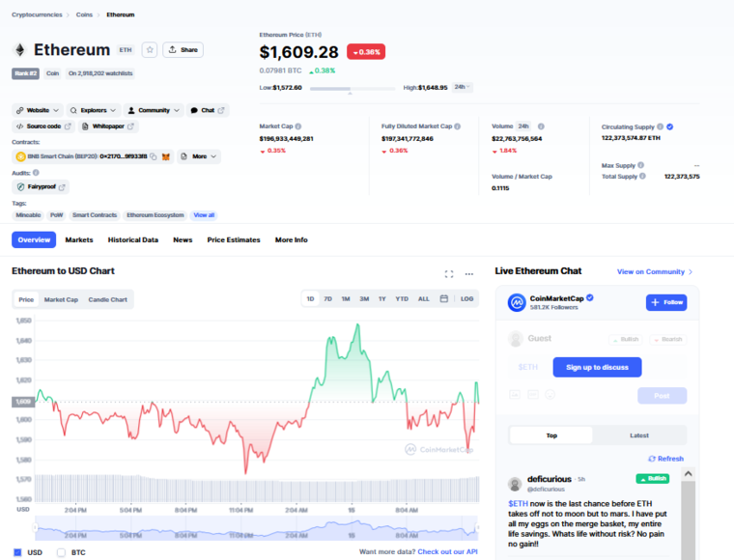Viewport: 734px width, 560px height.
Task: Open CoinMarketCap profile avatar in chat
Action: pyautogui.click(x=517, y=302)
